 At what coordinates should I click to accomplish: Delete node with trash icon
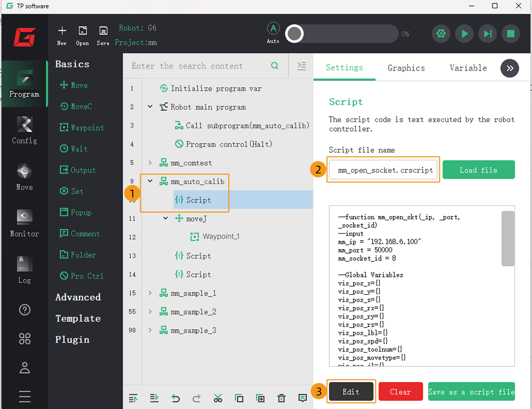coord(281,398)
